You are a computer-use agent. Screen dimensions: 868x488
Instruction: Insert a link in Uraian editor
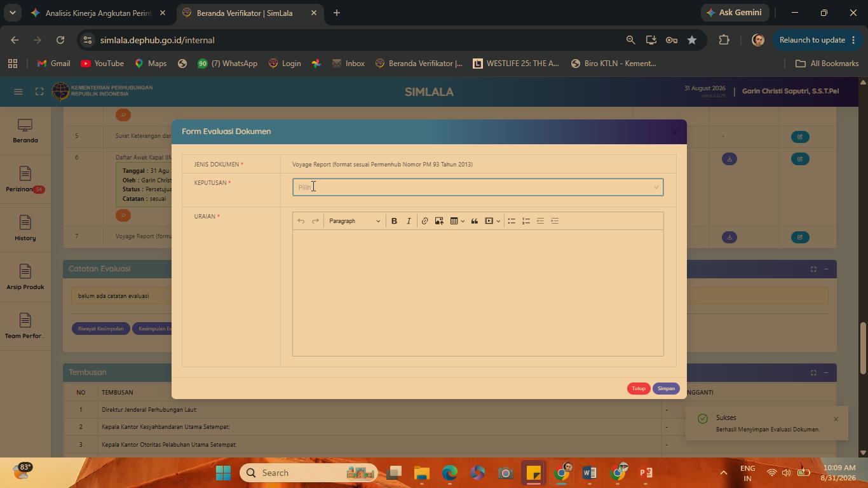(x=424, y=221)
